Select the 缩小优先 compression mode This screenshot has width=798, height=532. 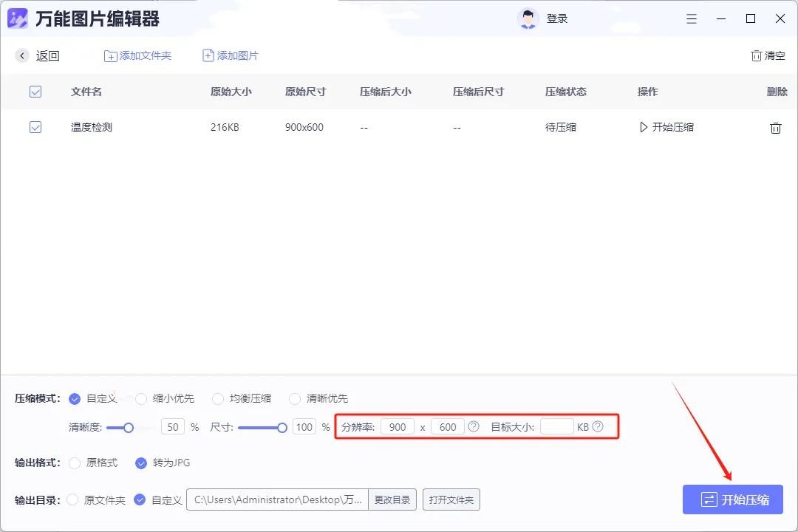click(140, 399)
